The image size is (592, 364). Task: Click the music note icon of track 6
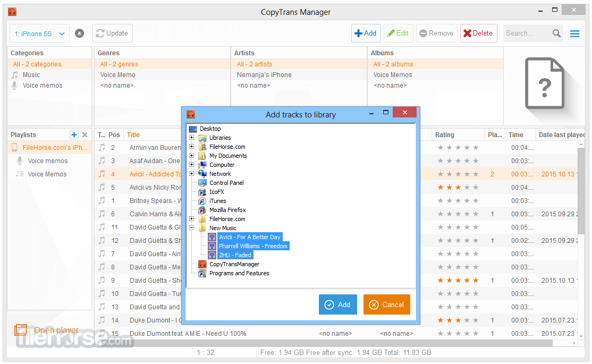[x=102, y=214]
